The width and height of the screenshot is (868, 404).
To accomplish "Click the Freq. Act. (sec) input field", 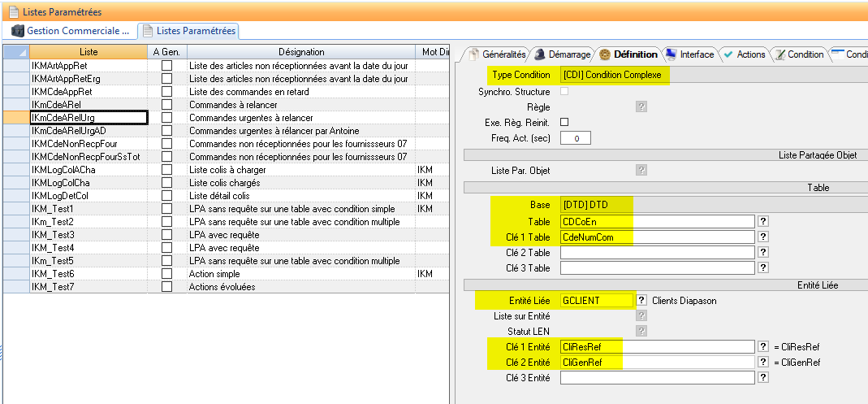I will point(575,138).
